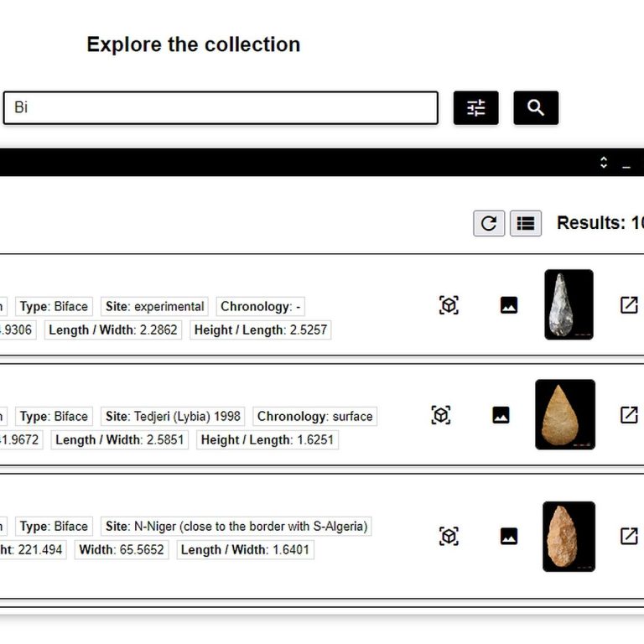644x644 pixels.
Task: Focus the search input containing 'Bi'
Action: pyautogui.click(x=221, y=108)
